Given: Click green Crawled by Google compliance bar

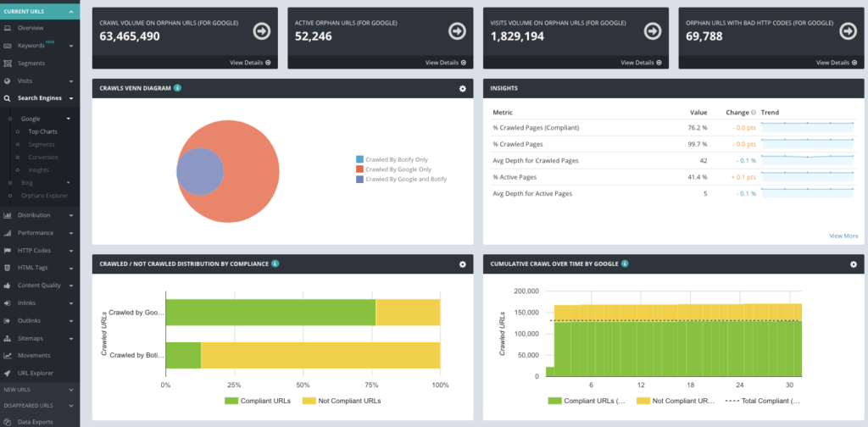Looking at the screenshot, I should (270, 312).
